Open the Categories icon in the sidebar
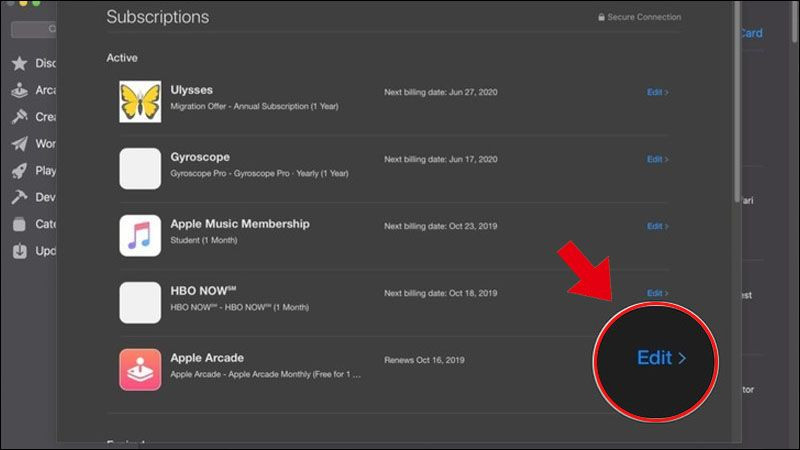Image resolution: width=800 pixels, height=450 pixels. (19, 225)
